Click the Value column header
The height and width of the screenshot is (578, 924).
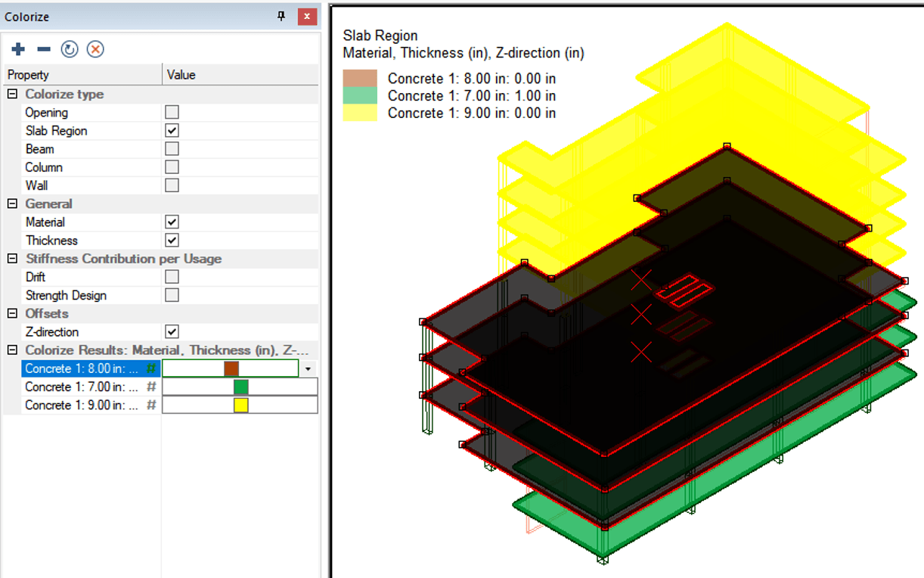coord(240,75)
